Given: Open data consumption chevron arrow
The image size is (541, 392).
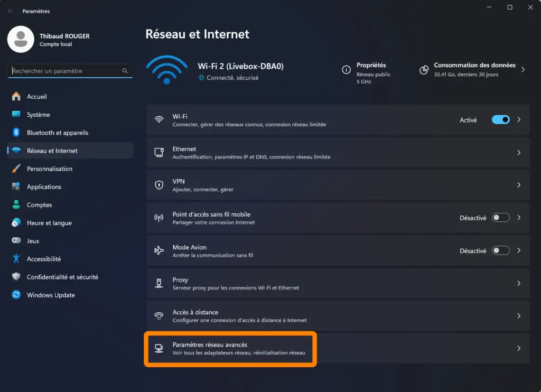Looking at the screenshot, I should point(523,70).
